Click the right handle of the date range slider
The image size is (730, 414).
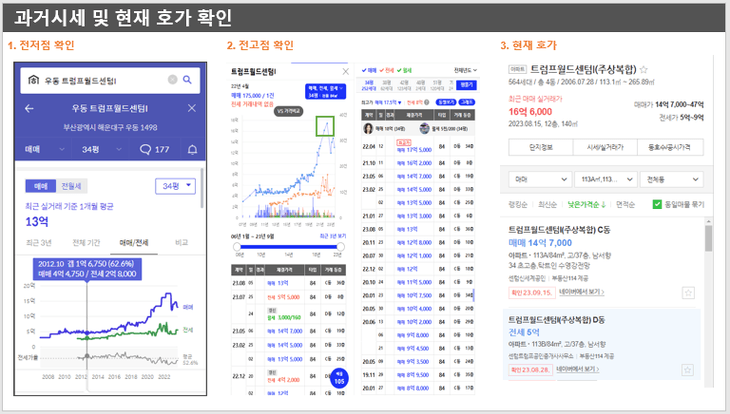click(x=340, y=246)
